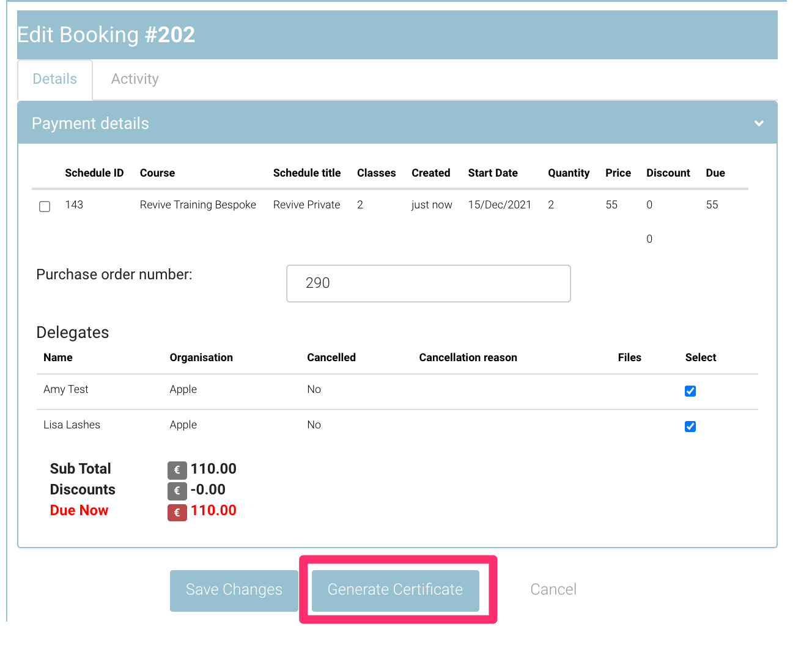Click the Organisation column header
The image size is (812, 649).
(x=201, y=358)
